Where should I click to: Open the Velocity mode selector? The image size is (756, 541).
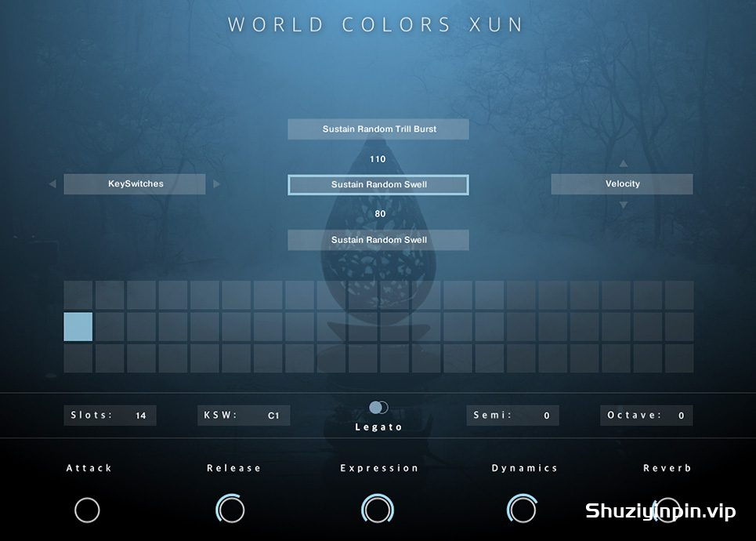coord(622,184)
